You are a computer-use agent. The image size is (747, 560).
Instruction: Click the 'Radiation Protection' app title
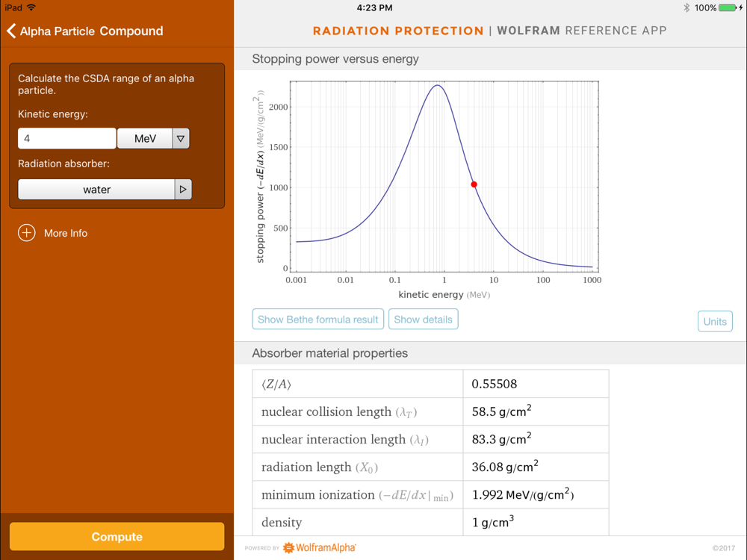point(398,31)
